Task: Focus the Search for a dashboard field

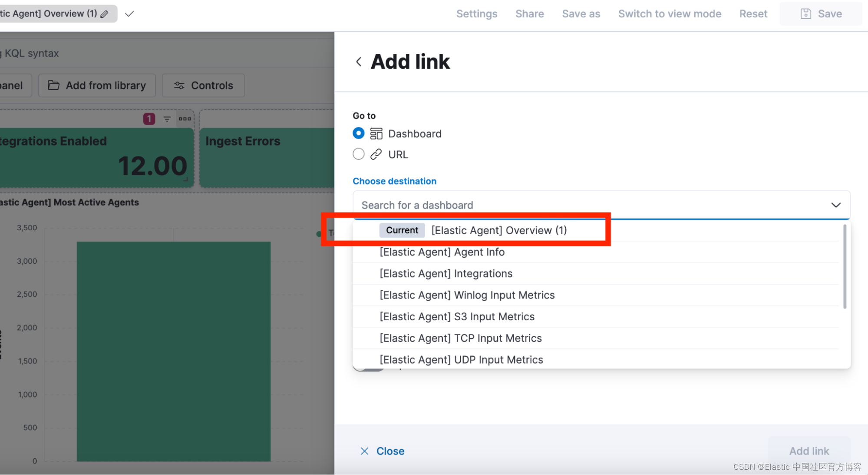Action: 591,205
